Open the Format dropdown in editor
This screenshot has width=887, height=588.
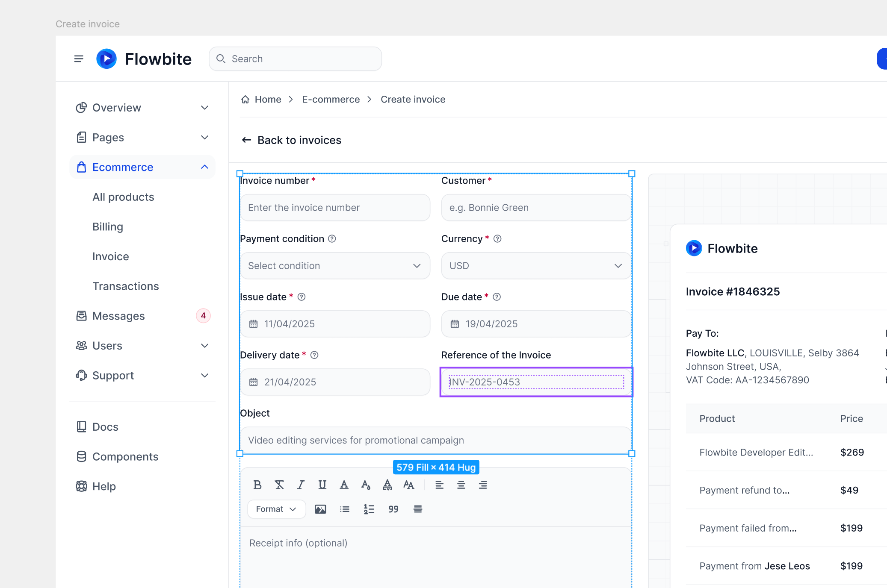(276, 509)
